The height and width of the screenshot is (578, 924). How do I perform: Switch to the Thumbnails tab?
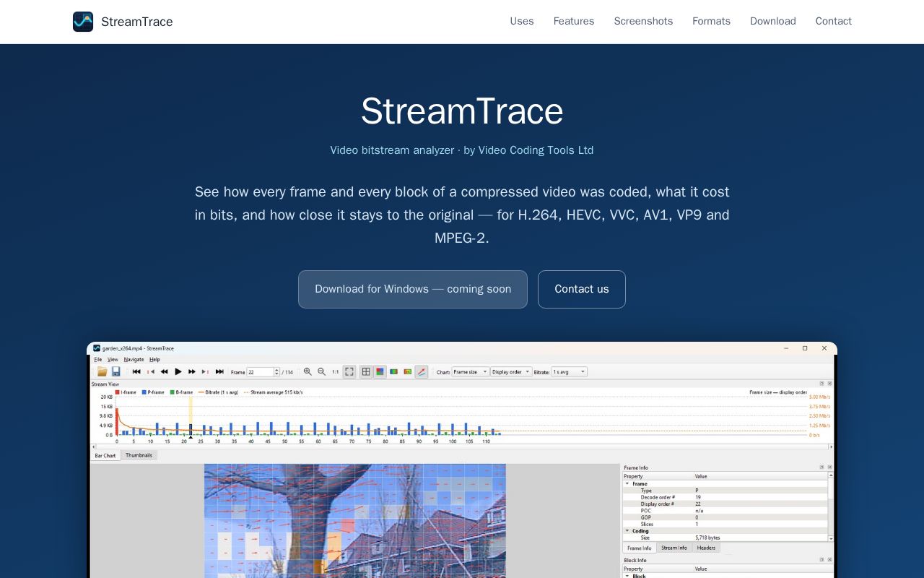139,455
